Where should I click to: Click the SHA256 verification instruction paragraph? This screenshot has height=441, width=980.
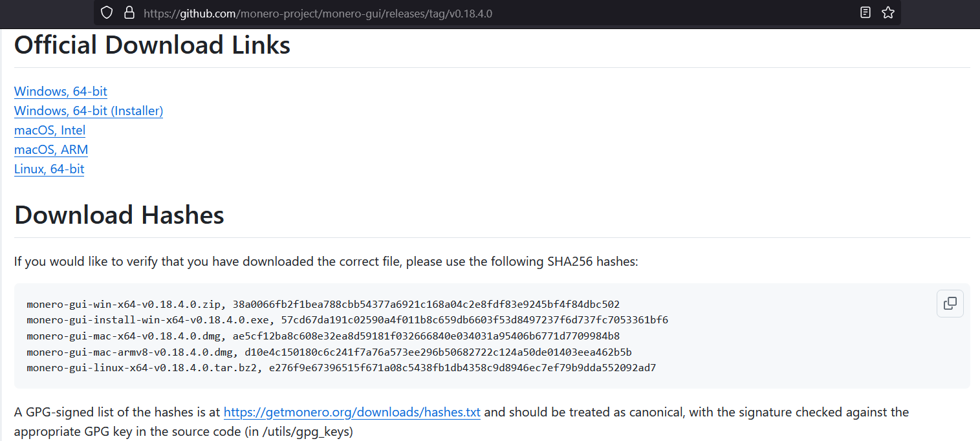326,262
